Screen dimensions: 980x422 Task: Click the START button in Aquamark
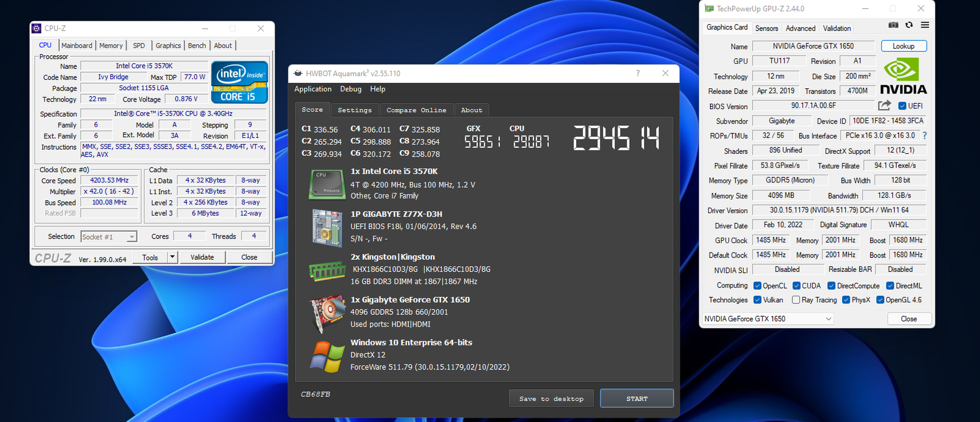click(636, 398)
